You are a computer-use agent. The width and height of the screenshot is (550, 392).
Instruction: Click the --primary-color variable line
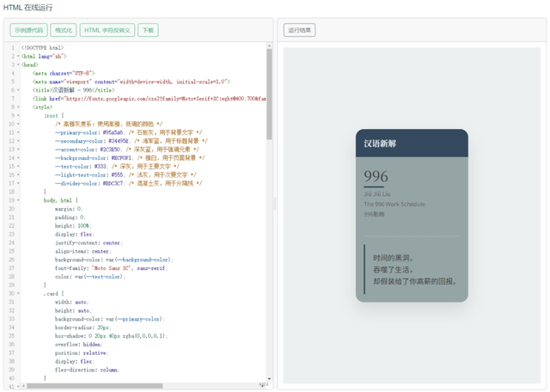click(x=128, y=132)
